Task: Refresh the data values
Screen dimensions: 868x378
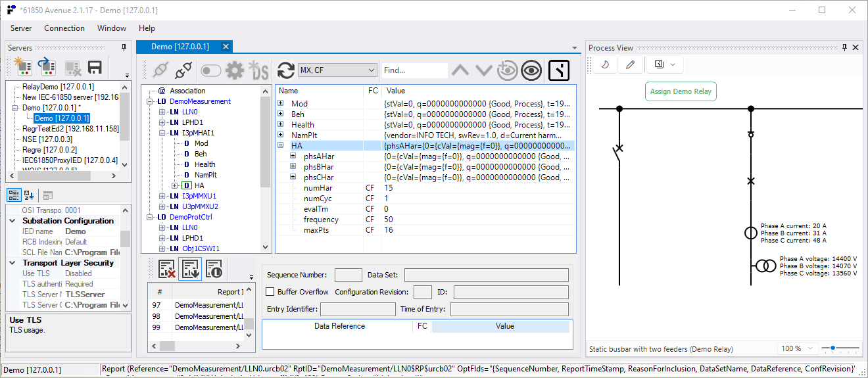Action: [286, 70]
